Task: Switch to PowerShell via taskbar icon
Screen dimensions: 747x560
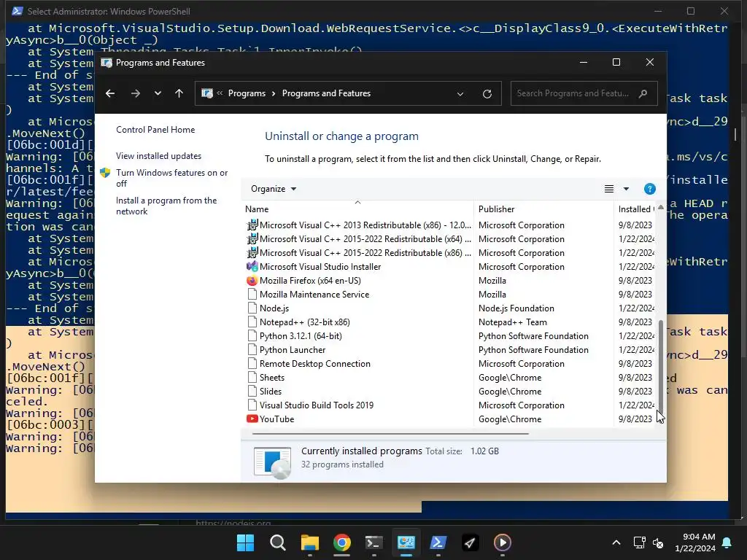Action: coord(438,542)
